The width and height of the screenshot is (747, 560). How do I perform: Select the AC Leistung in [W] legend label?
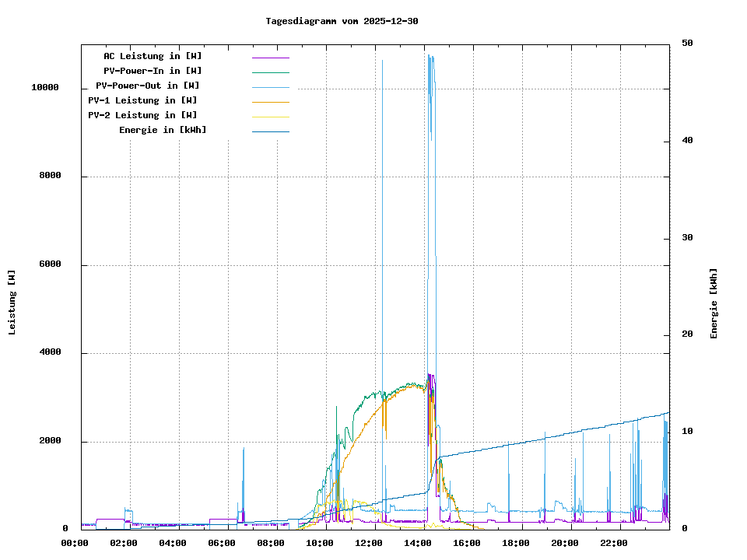[153, 56]
